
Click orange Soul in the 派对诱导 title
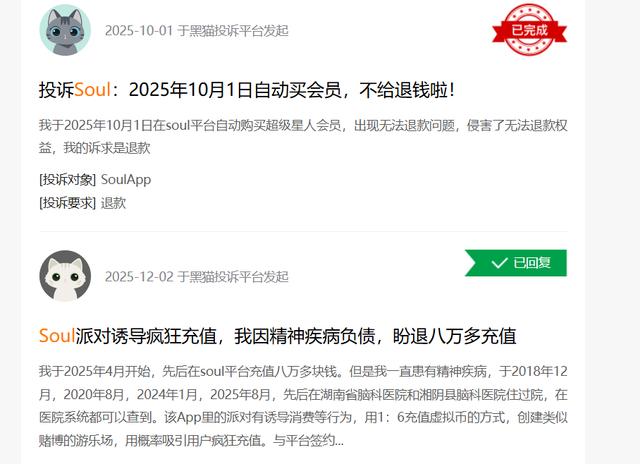click(x=57, y=336)
